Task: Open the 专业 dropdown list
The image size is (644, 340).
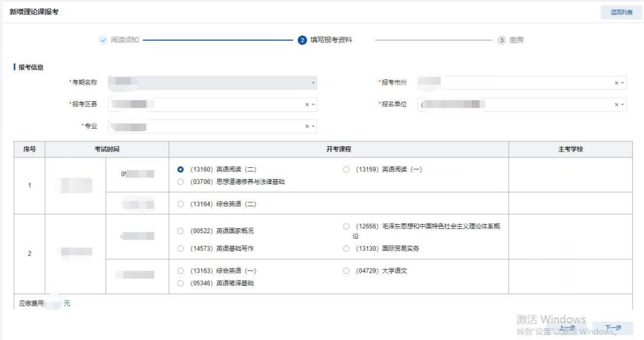Action: point(313,126)
